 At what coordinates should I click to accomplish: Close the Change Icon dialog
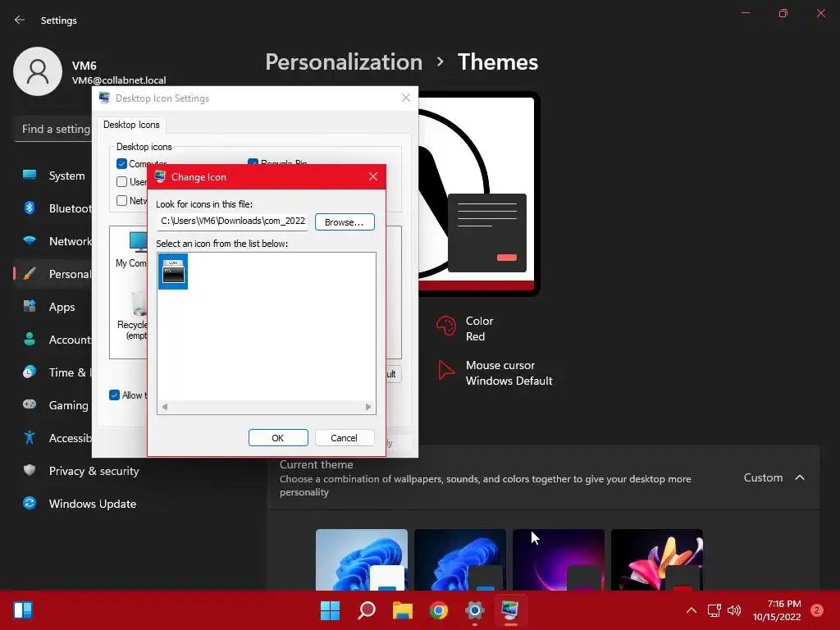pyautogui.click(x=373, y=177)
